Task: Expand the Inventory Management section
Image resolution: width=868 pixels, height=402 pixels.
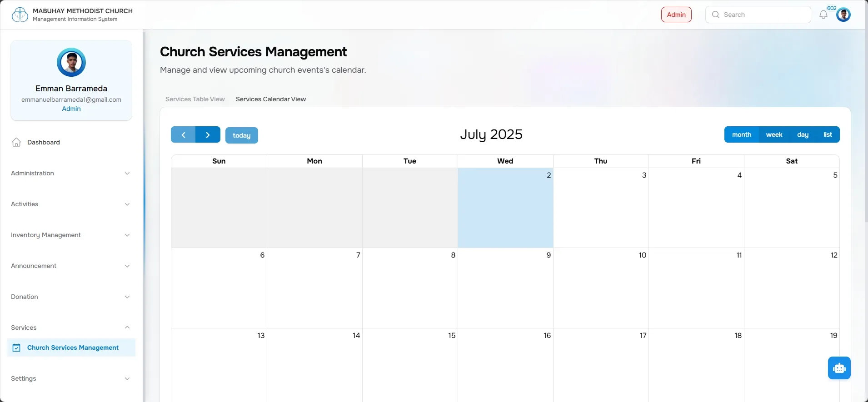Action: [70, 235]
